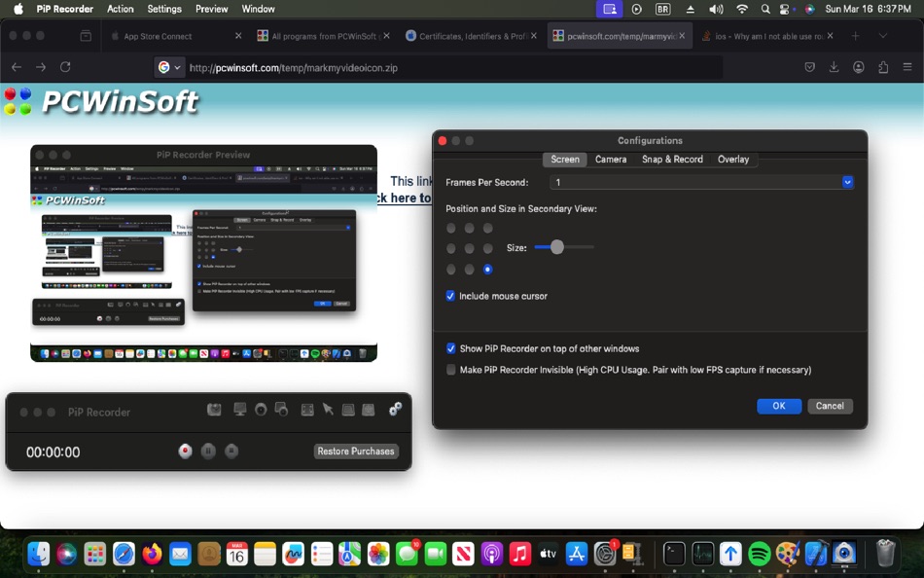Click the Restore Purchases button
Screen dimensions: 924x578
tap(356, 452)
